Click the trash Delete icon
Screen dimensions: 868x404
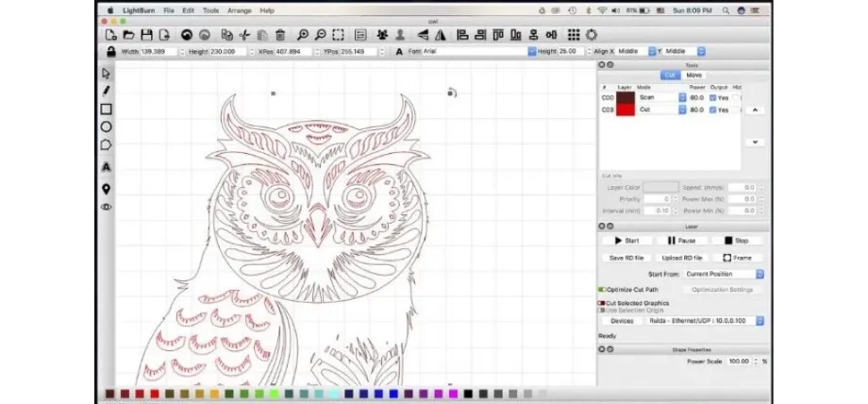click(280, 35)
